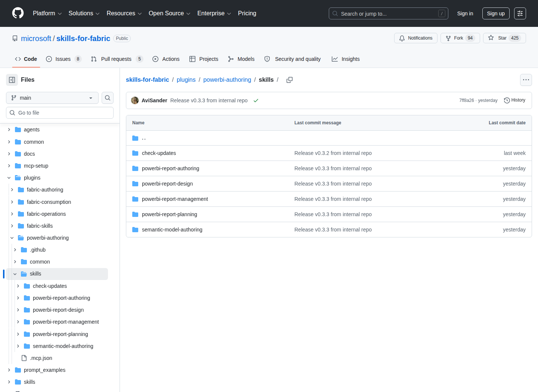Viewport: 538px width, 392px height.
Task: Click the microsoft owner link
Action: click(x=36, y=38)
